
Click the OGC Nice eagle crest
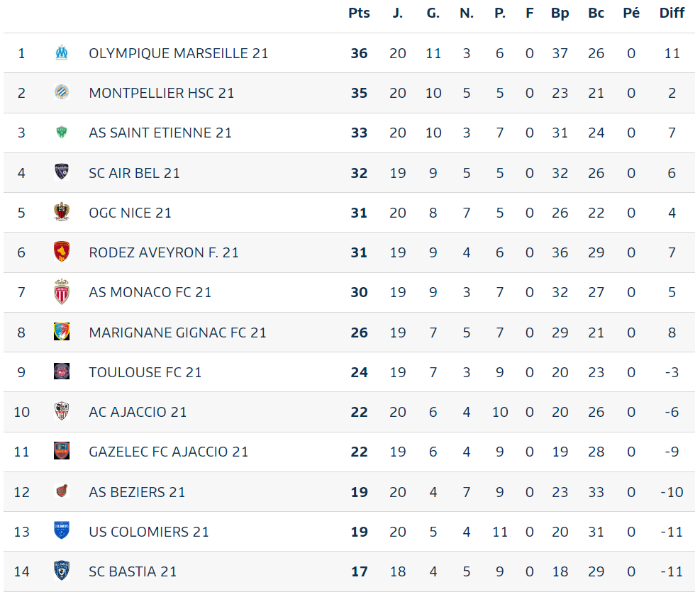pos(62,212)
